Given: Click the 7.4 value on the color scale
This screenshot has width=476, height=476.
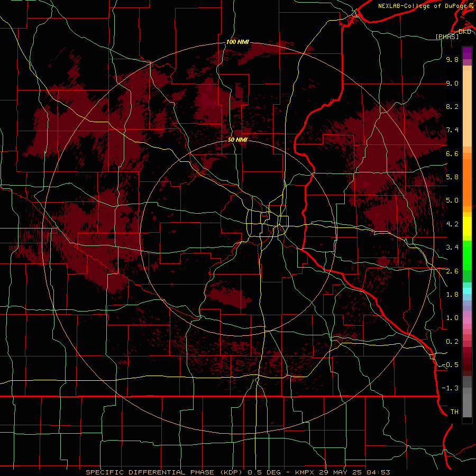Looking at the screenshot, I should (x=452, y=130).
